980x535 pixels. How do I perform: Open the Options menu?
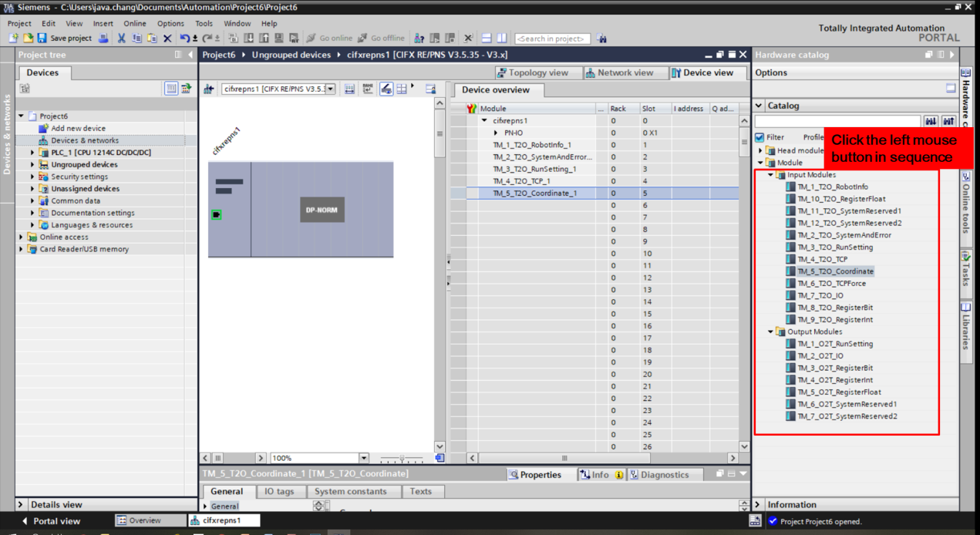pos(170,23)
